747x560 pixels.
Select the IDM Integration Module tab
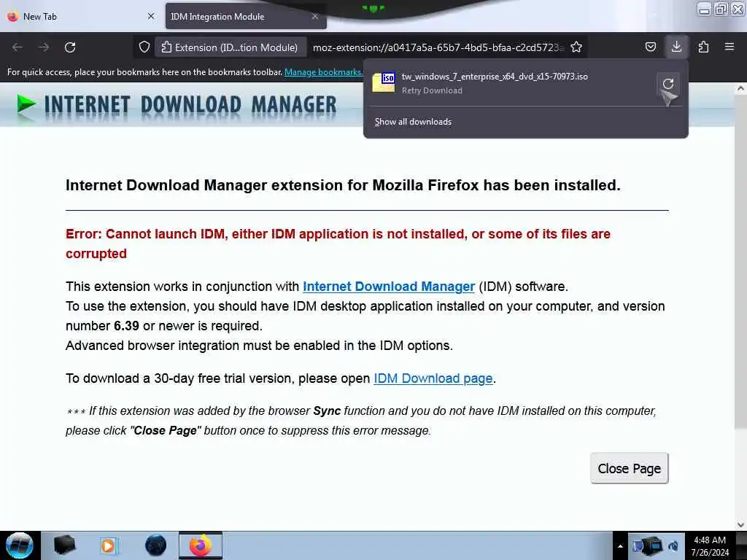(x=246, y=16)
